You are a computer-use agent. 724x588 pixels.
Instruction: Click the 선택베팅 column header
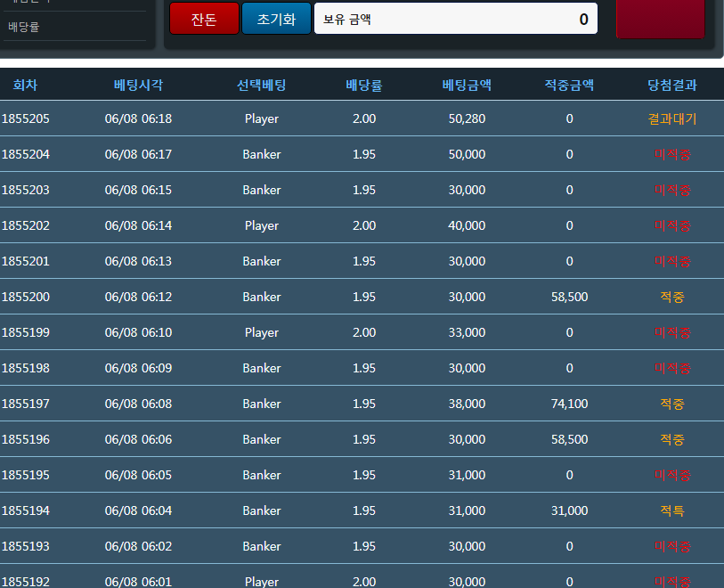(x=261, y=85)
